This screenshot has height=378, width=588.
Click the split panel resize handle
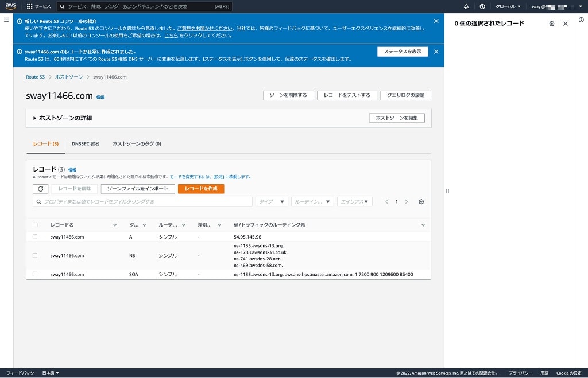447,190
